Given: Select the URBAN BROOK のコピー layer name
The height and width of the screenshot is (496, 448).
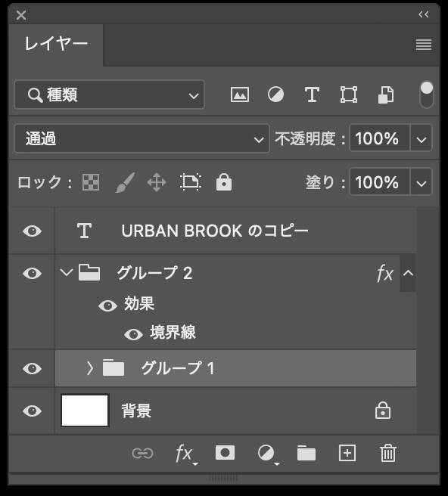Looking at the screenshot, I should [215, 231].
